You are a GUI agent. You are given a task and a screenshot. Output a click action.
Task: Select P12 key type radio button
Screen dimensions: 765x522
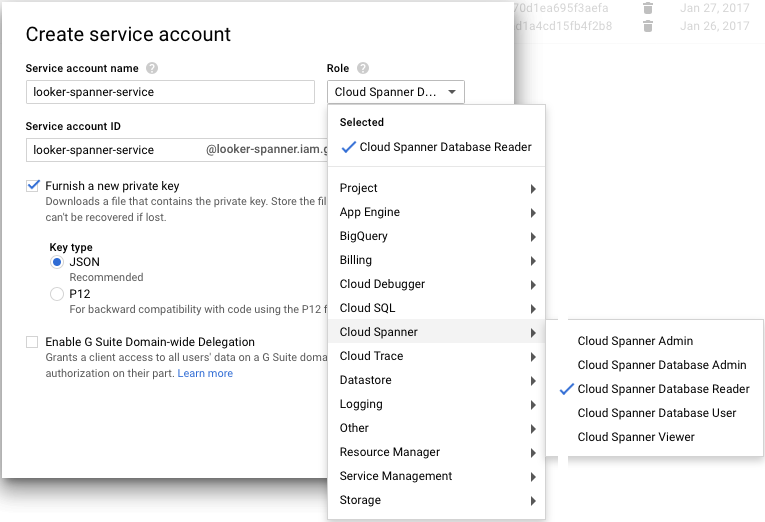[x=57, y=294]
